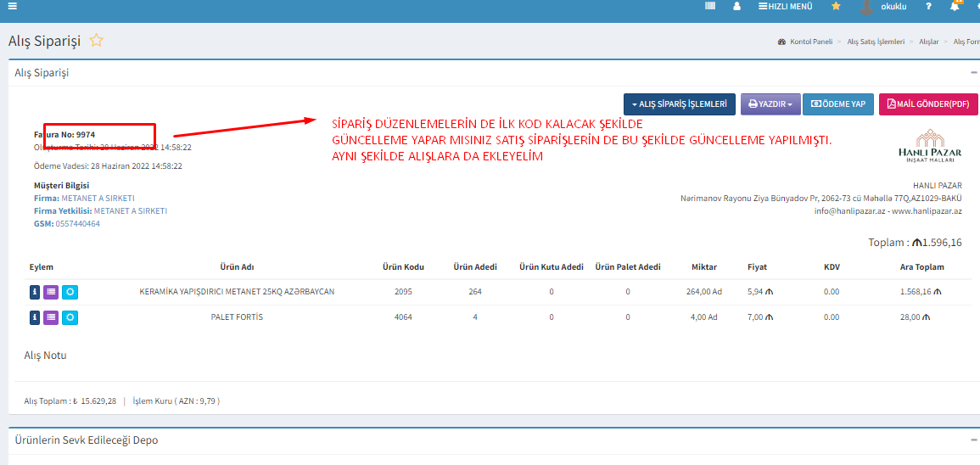Show info for KERAMİKA YAPIŞDIRICI METANET row

35,292
